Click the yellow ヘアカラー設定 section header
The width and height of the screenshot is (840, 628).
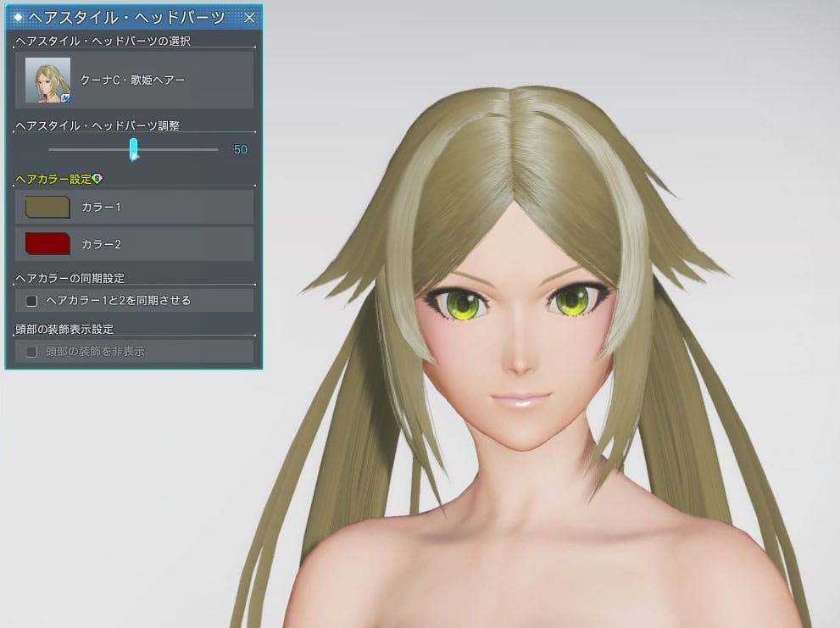[x=53, y=179]
